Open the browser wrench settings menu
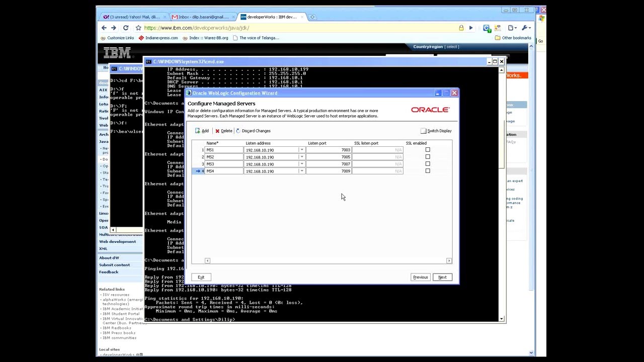 tap(526, 28)
